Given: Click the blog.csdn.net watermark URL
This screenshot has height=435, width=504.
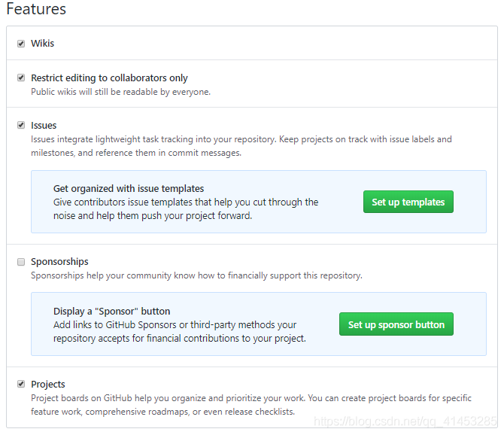Looking at the screenshot, I should [405, 422].
